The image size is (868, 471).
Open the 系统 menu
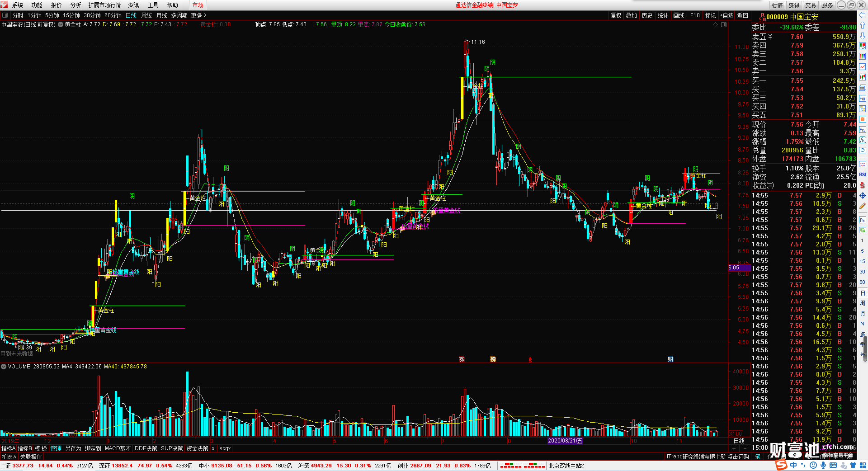click(18, 5)
